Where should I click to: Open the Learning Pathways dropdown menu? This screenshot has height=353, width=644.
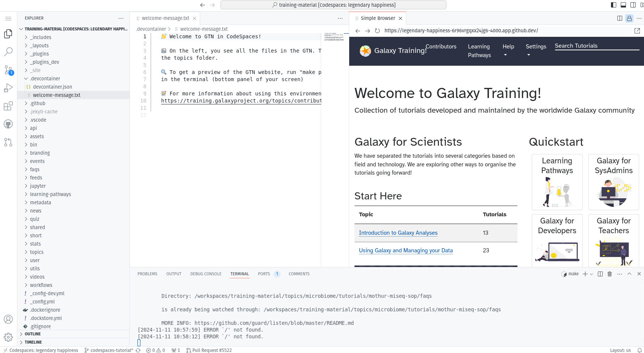[479, 51]
